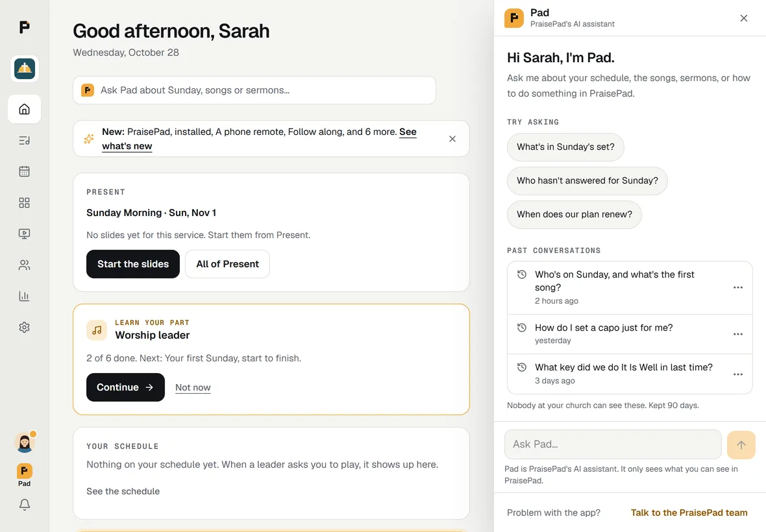Open the People icon in sidebar
Screen dimensions: 766x532
pos(25,265)
